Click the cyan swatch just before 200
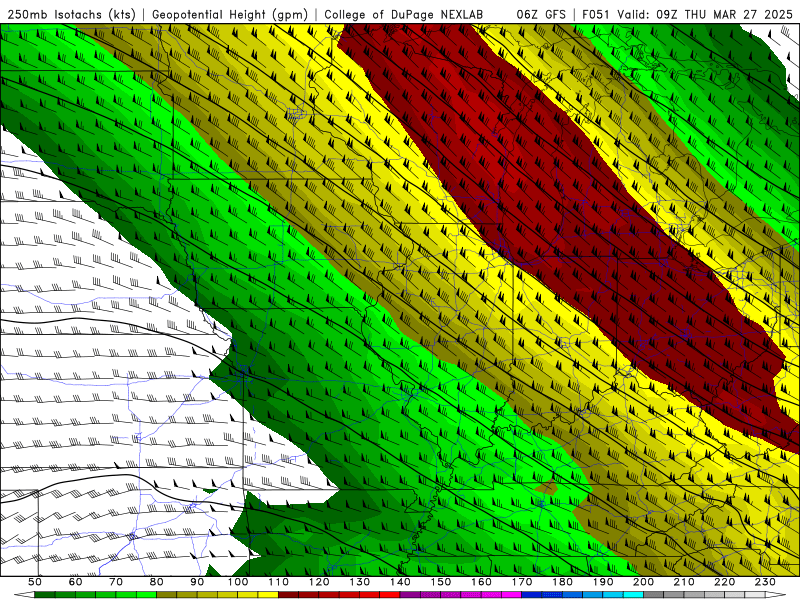 click(x=633, y=594)
